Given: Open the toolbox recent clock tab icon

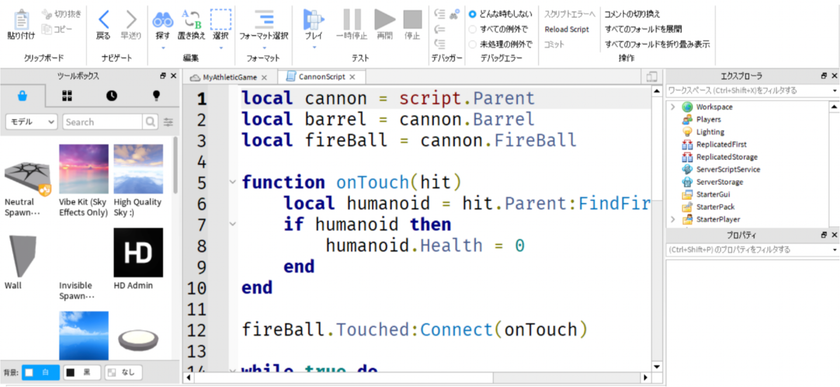Looking at the screenshot, I should click(111, 95).
